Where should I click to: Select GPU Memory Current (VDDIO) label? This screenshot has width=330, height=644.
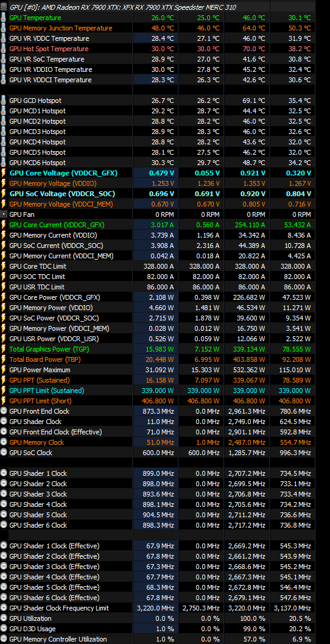coord(53,235)
